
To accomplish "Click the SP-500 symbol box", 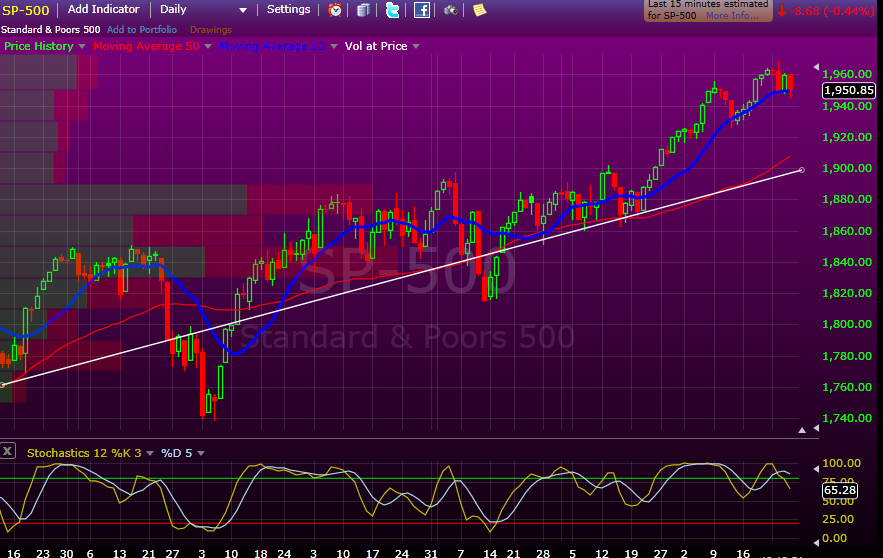I will [x=25, y=10].
